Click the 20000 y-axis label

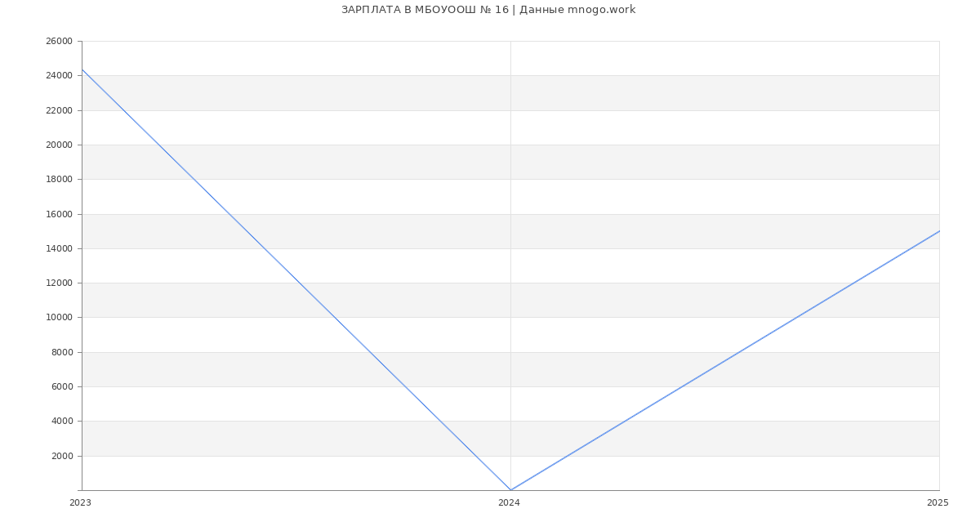click(x=59, y=145)
